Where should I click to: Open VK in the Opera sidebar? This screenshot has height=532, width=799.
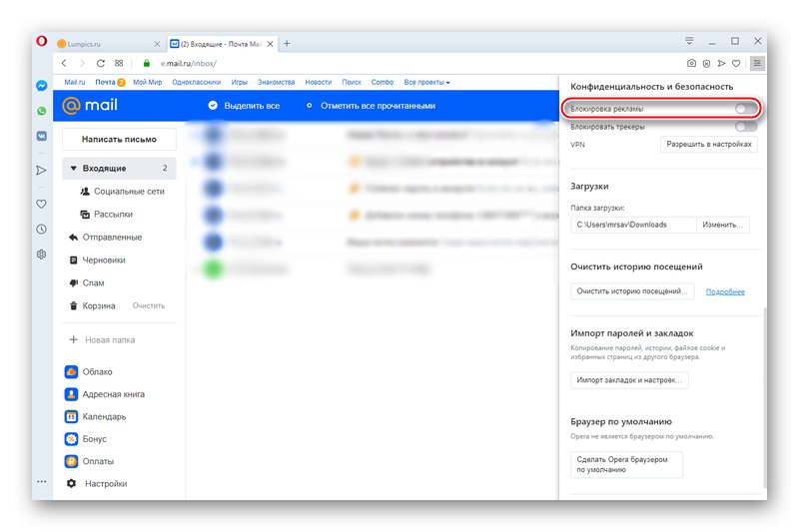pyautogui.click(x=42, y=136)
